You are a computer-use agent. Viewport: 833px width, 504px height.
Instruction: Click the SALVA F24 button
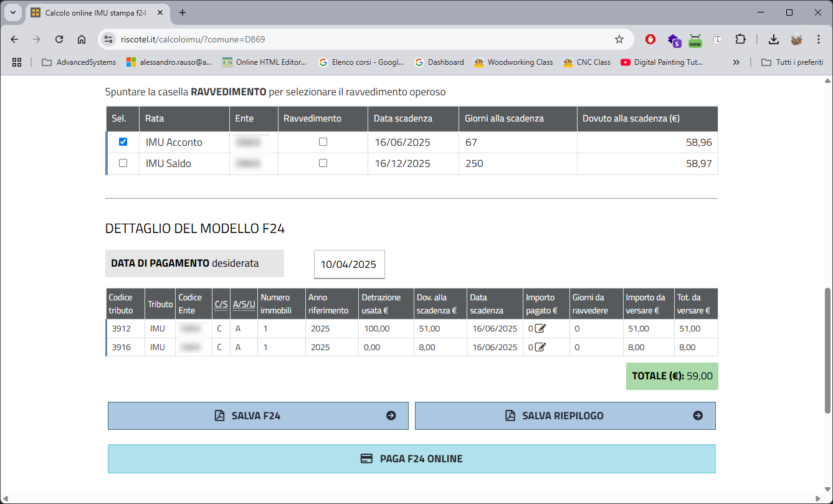(258, 416)
